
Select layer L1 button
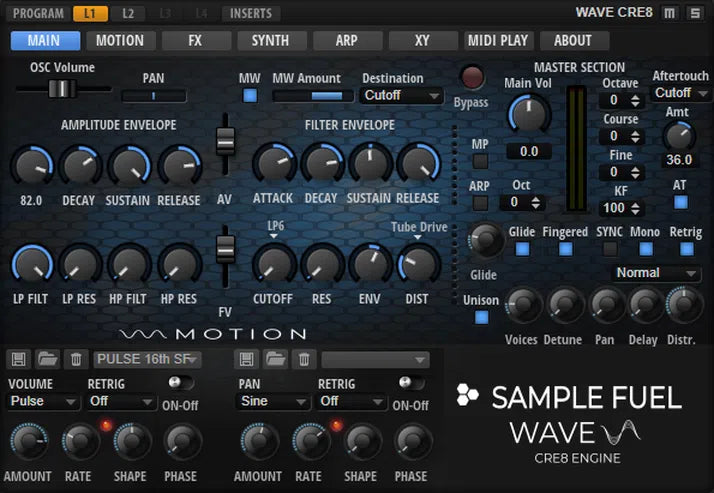tap(91, 14)
